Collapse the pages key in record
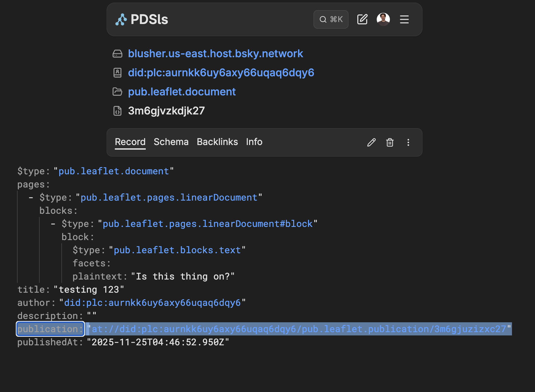Viewport: 535px width, 392px height. pyautogui.click(x=33, y=184)
